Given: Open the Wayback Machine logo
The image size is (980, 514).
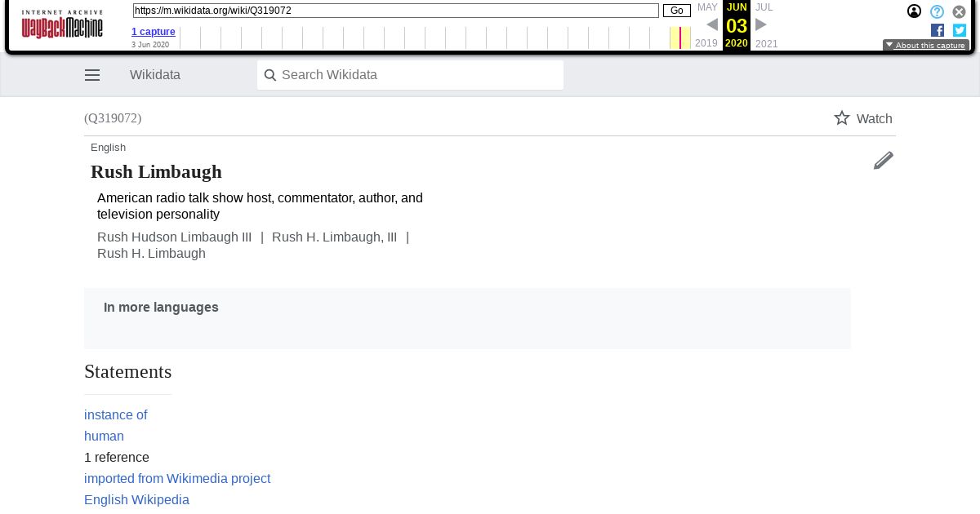Looking at the screenshot, I should click(62, 24).
